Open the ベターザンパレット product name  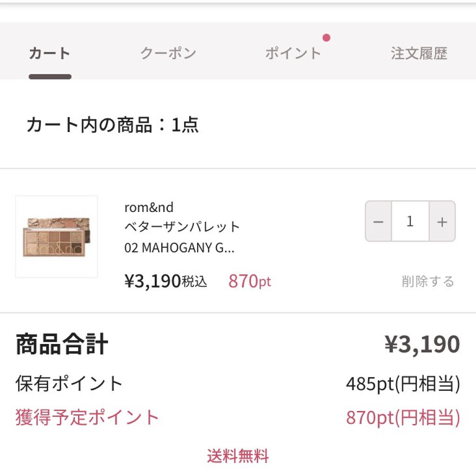click(x=182, y=227)
